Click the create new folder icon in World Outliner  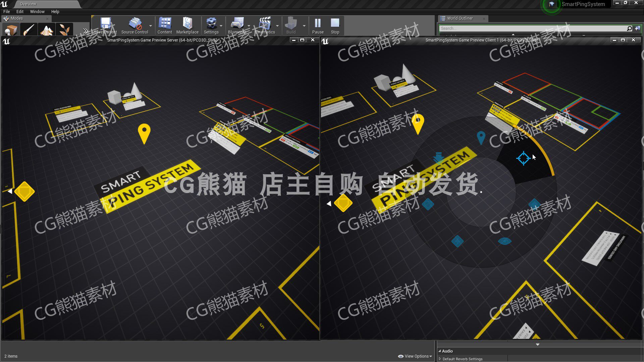pyautogui.click(x=637, y=28)
